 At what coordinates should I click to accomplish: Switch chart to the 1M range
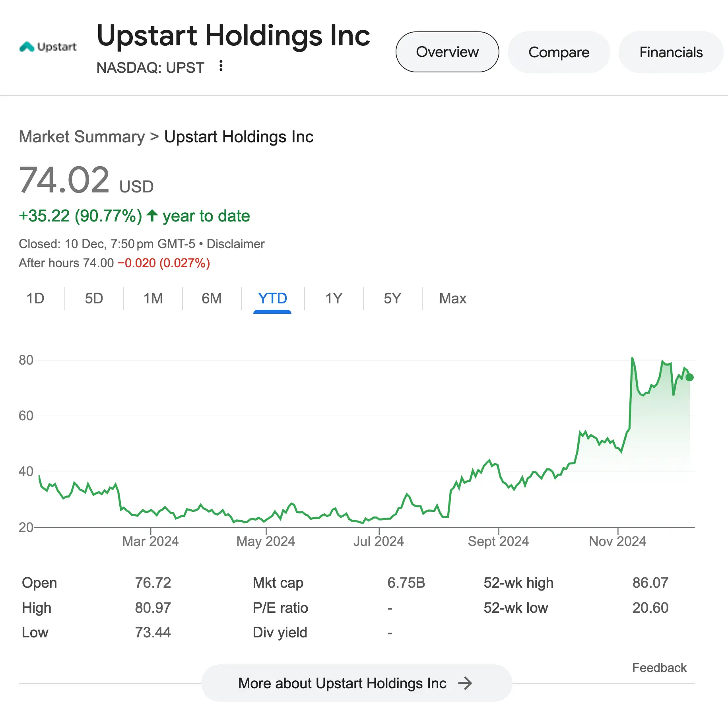tap(153, 298)
